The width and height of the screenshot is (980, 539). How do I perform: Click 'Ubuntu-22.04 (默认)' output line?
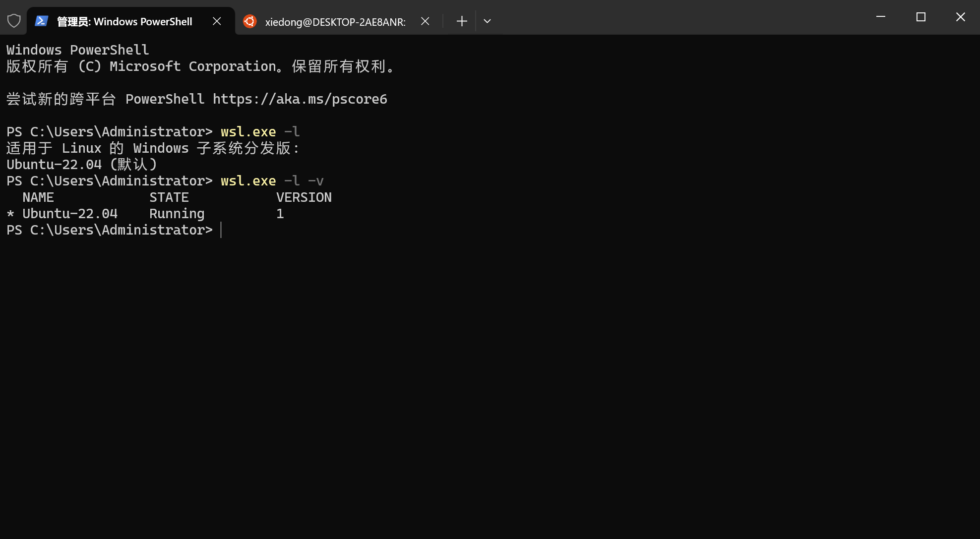[x=82, y=165]
